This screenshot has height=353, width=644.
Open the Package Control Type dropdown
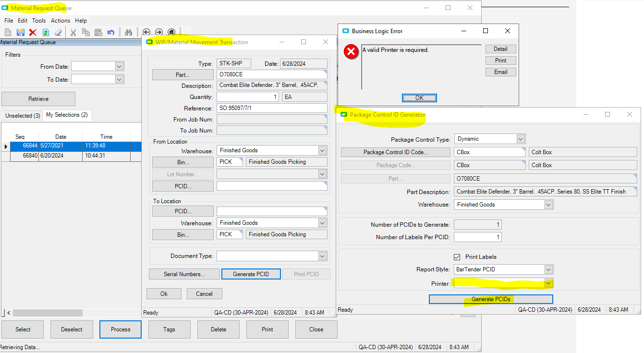pyautogui.click(x=521, y=139)
